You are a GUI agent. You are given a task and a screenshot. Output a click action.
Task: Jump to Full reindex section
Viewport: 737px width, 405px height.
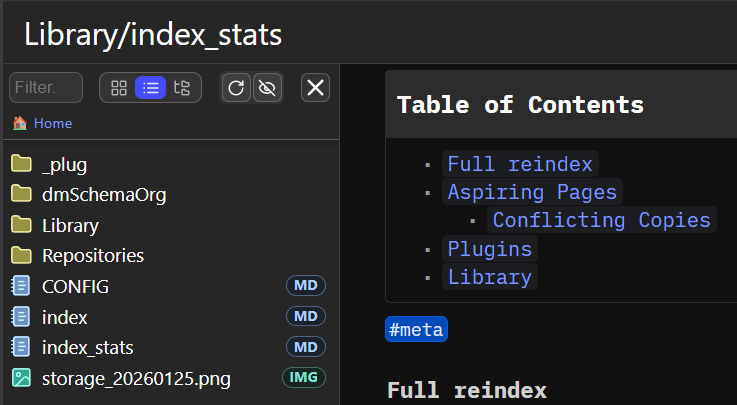coord(521,164)
